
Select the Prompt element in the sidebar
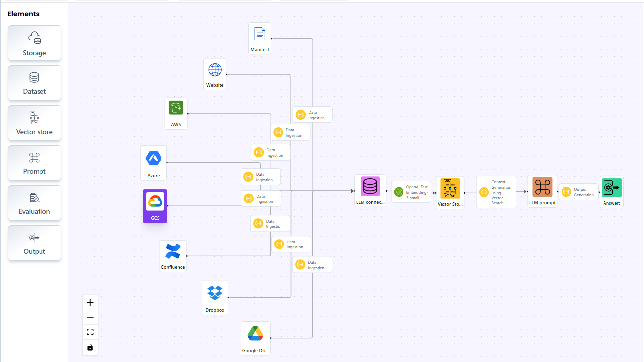click(34, 163)
